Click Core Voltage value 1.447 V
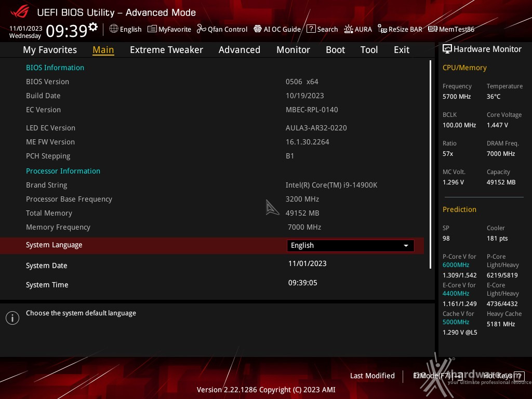This screenshot has width=532, height=399. click(497, 125)
